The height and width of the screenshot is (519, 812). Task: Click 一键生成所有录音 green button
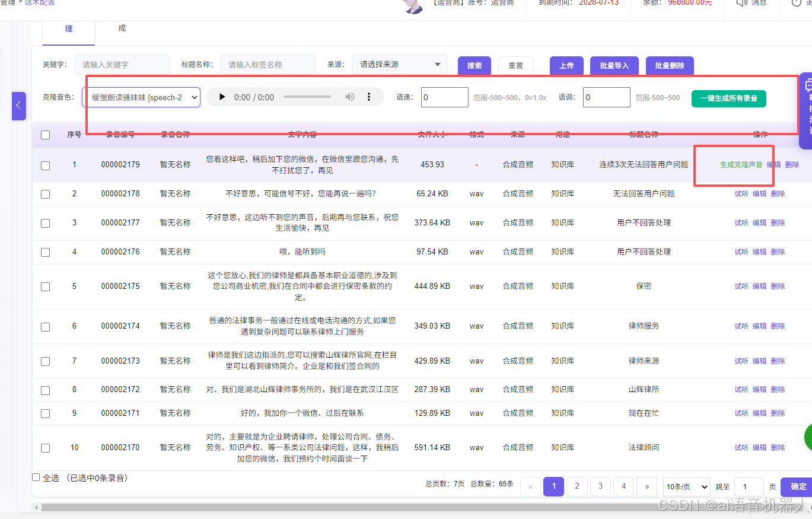729,98
